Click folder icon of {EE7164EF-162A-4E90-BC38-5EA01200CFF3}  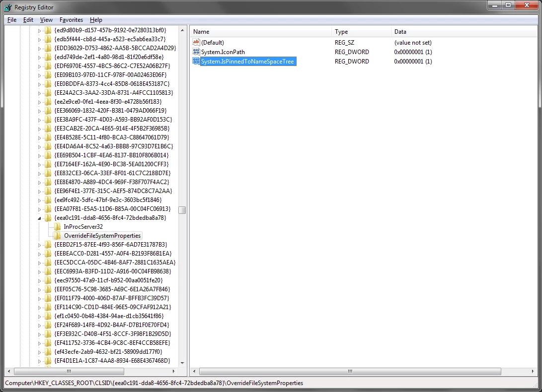click(48, 164)
